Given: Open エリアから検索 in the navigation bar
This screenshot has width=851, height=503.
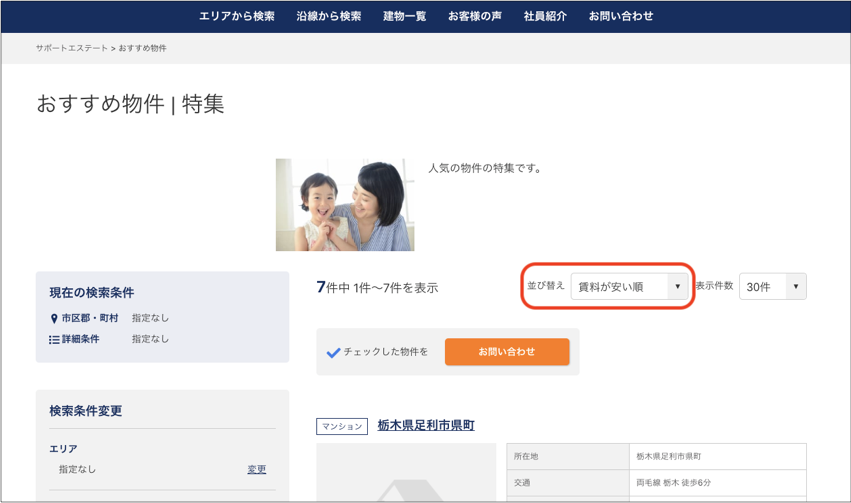Looking at the screenshot, I should (x=236, y=16).
